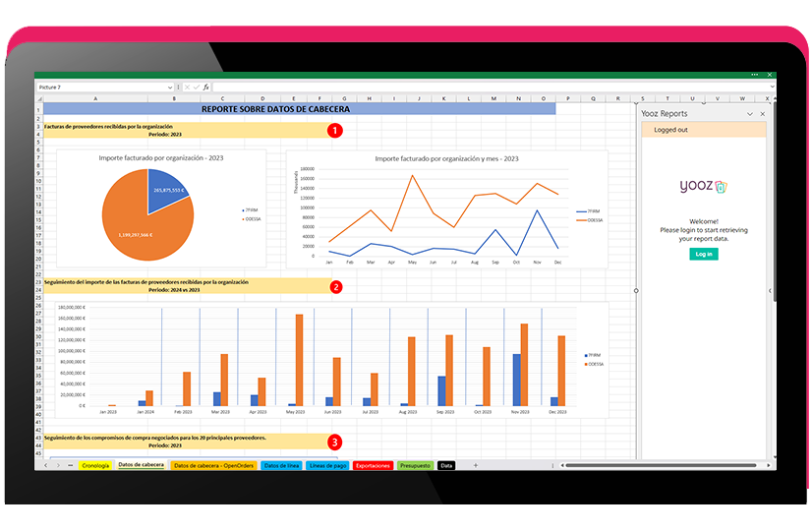Click the Yooz logo in task pane
This screenshot has width=812, height=532.
click(x=703, y=186)
